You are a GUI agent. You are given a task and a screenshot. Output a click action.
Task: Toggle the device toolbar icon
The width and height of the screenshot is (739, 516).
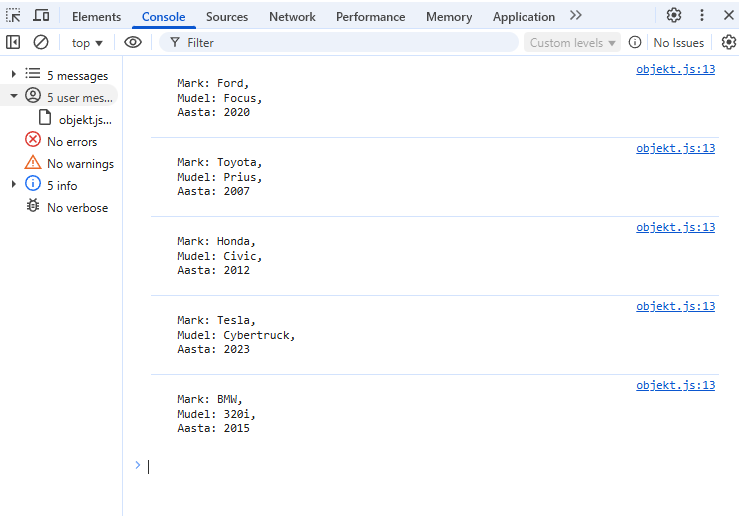[41, 16]
